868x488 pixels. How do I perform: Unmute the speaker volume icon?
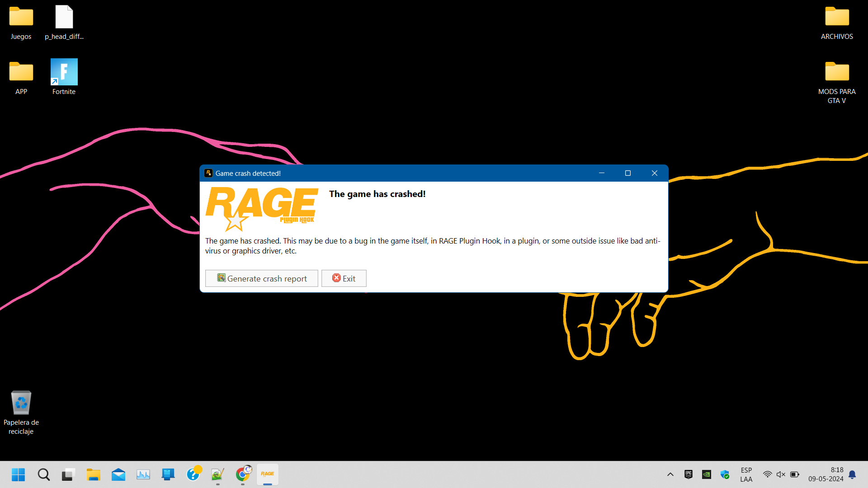[781, 474]
